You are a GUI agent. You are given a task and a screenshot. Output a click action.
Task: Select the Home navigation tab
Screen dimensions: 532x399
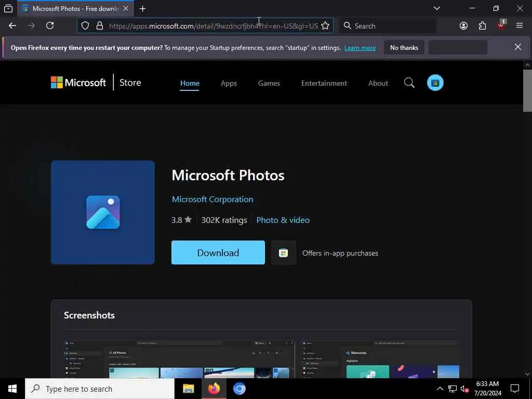tap(190, 84)
